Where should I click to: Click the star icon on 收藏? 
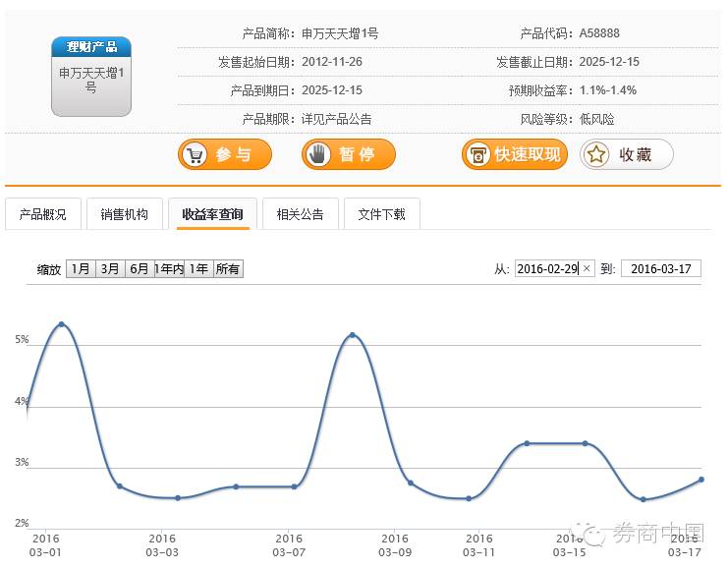click(596, 154)
